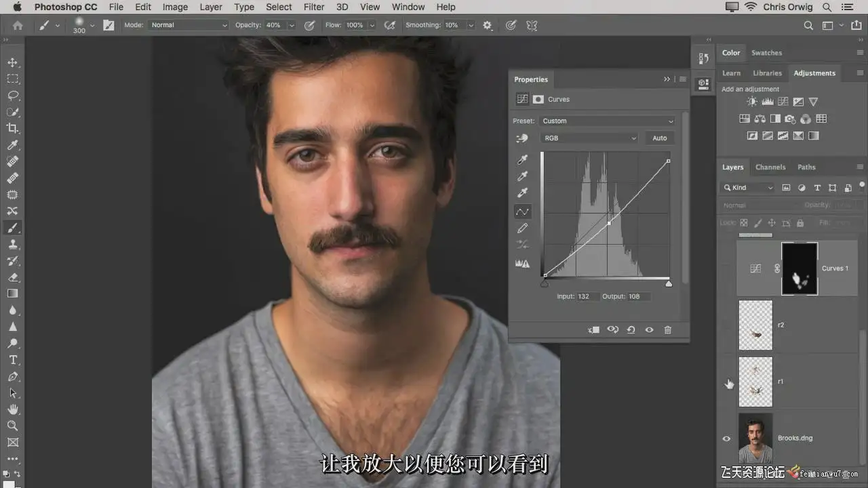Select the Zoom tool
868x488 pixels.
click(12, 426)
